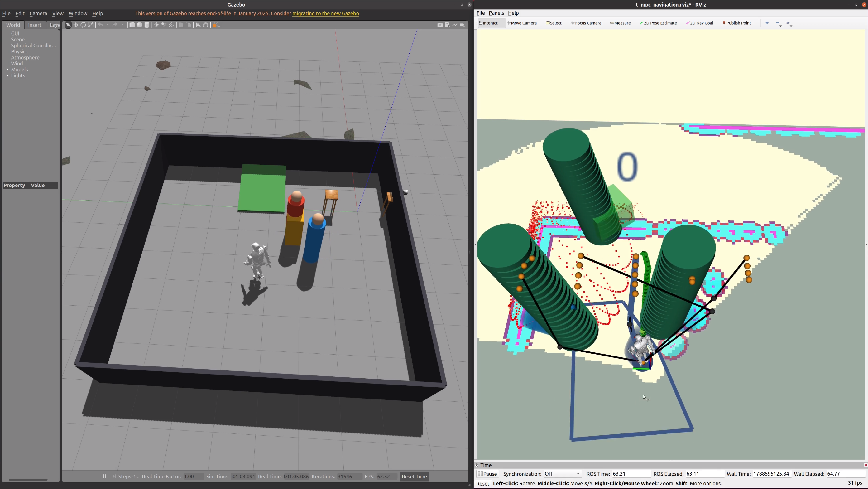The width and height of the screenshot is (868, 489).
Task: Click the ROS Time field showing 63.21
Action: click(x=631, y=474)
